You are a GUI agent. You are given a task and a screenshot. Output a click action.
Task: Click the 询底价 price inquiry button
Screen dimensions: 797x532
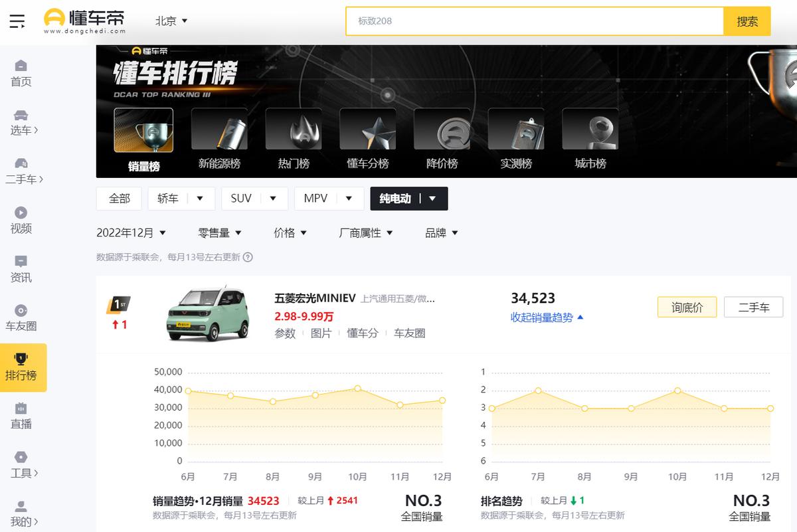[686, 307]
